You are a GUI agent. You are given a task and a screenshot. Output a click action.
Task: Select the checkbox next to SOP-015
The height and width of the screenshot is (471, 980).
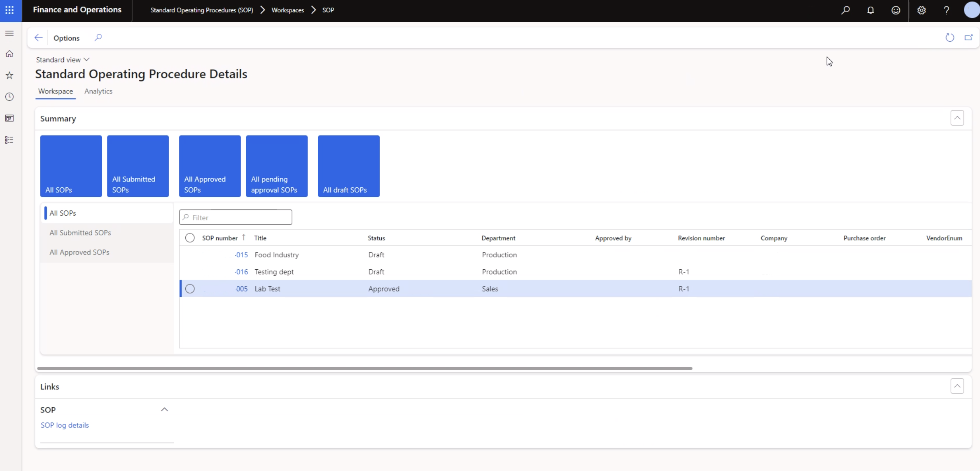coord(190,254)
